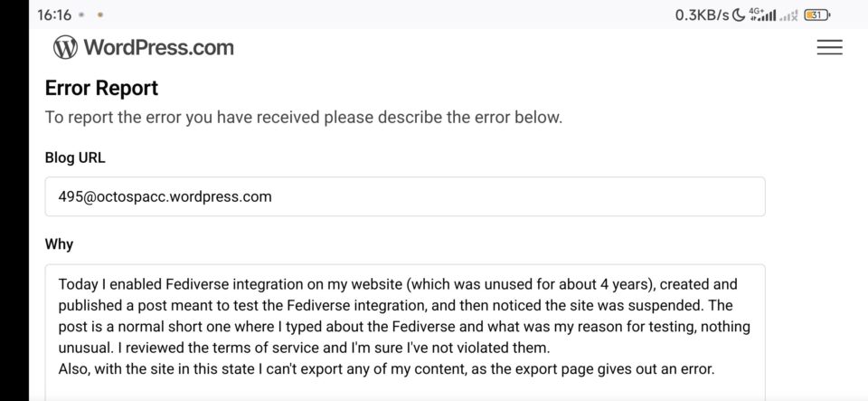Focus the Blog URL input field
The height and width of the screenshot is (401, 868).
pos(405,196)
